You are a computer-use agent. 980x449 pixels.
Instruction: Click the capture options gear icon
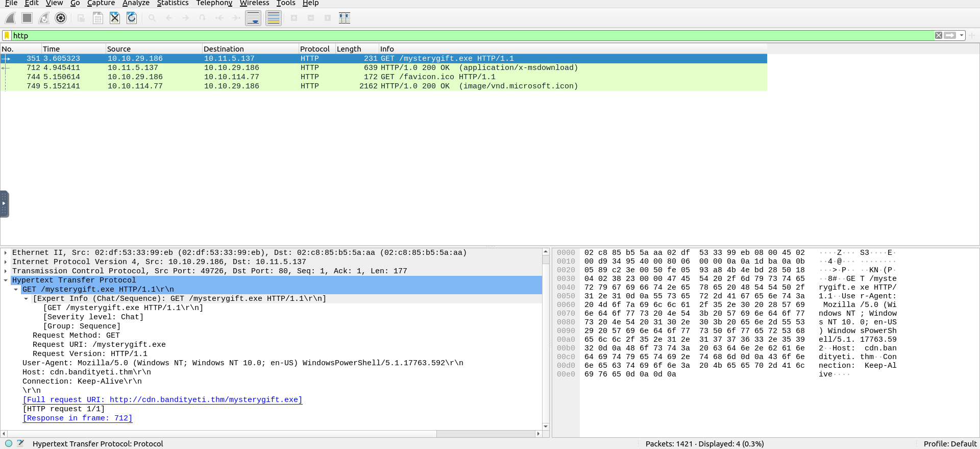[61, 18]
